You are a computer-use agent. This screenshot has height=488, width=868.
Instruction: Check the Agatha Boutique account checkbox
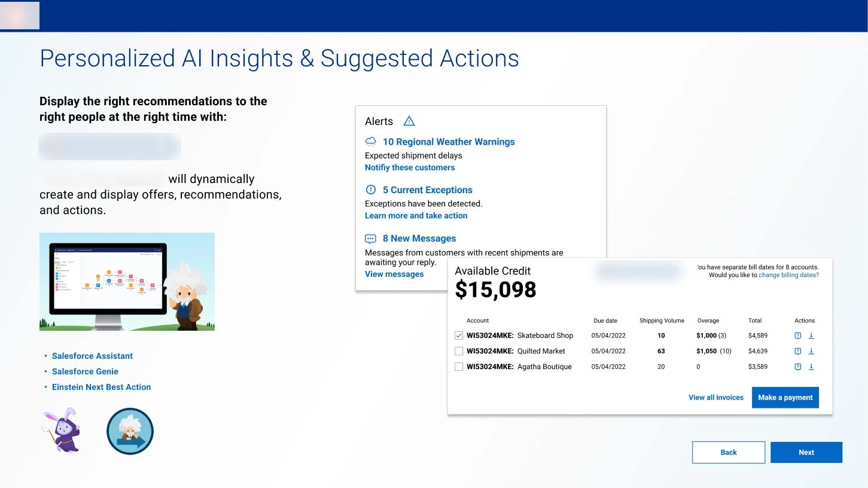(x=459, y=367)
